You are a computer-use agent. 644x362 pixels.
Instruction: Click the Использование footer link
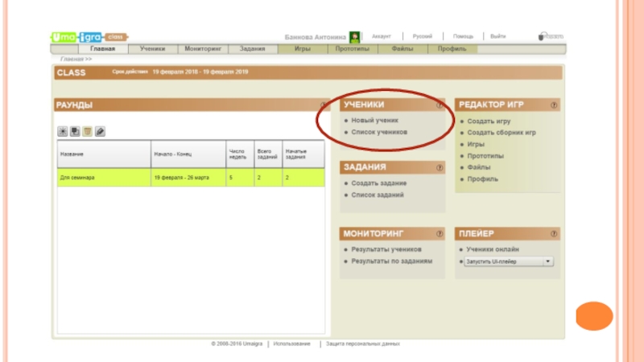(292, 344)
